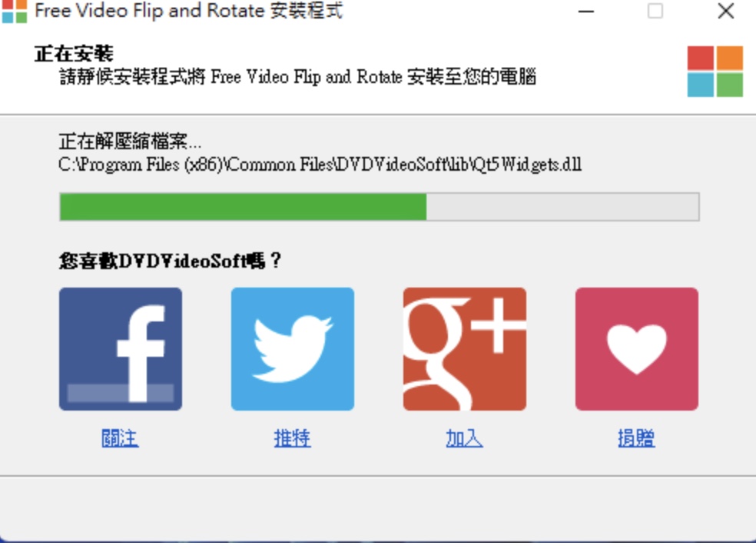Click the 加入 join link

(x=464, y=438)
